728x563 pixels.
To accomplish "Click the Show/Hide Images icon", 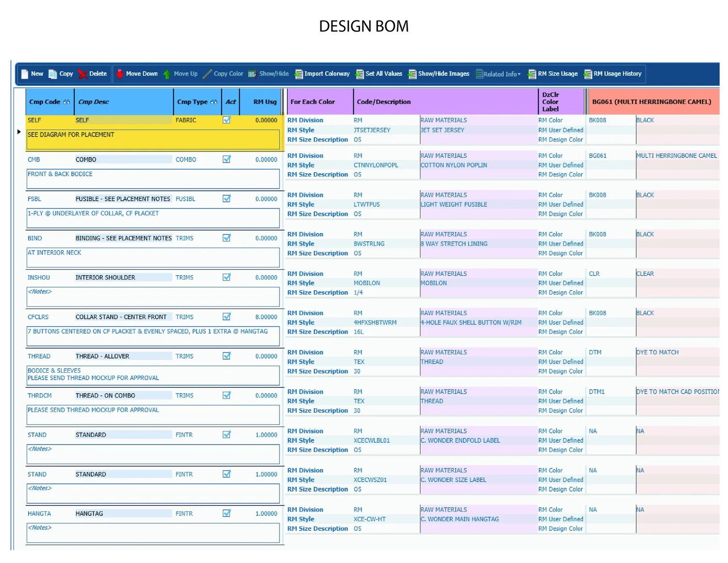I will (413, 74).
